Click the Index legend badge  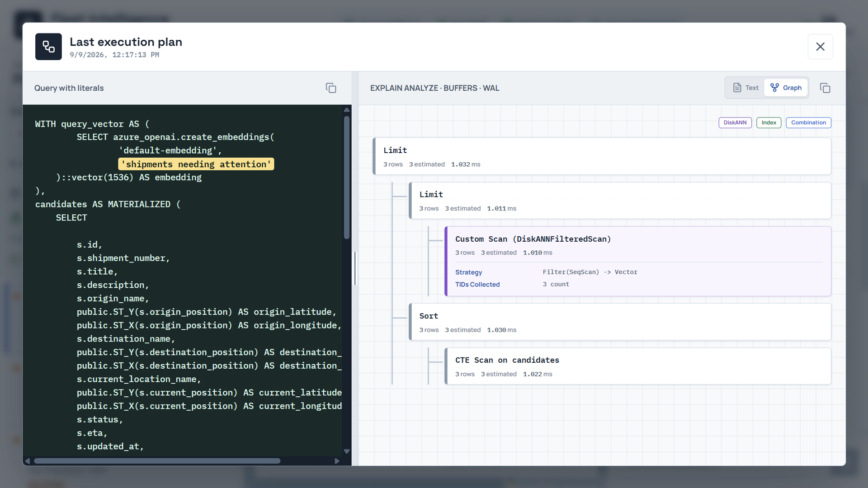[769, 122]
